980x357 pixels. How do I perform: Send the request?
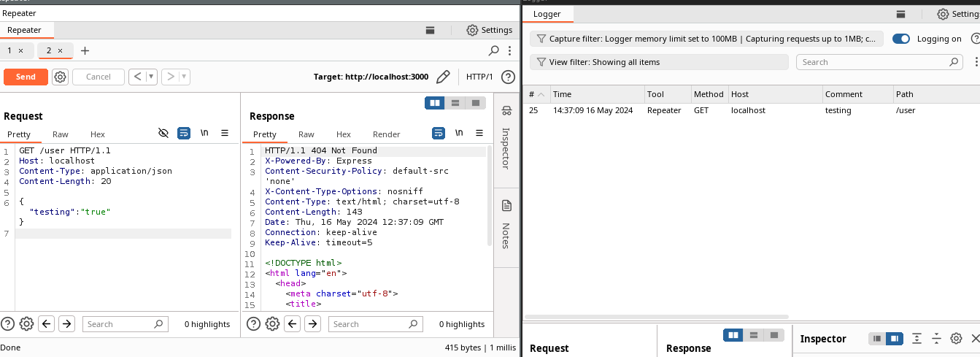click(26, 77)
